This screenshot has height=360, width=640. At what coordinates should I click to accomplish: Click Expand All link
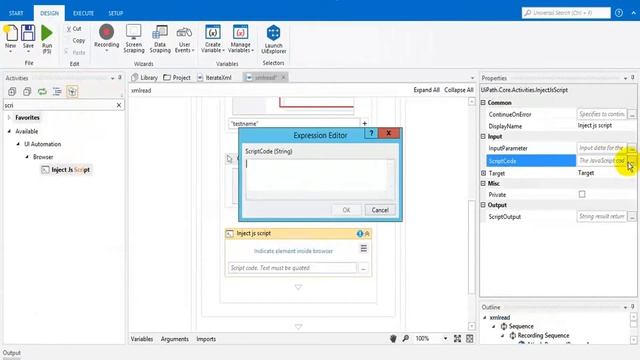click(427, 90)
